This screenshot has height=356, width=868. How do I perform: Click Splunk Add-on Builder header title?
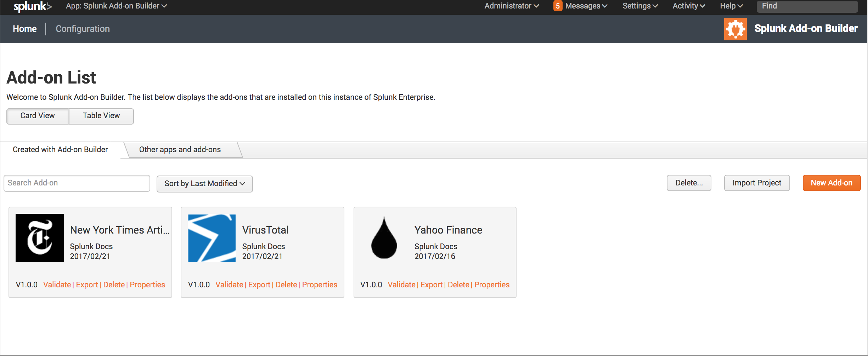coord(806,28)
